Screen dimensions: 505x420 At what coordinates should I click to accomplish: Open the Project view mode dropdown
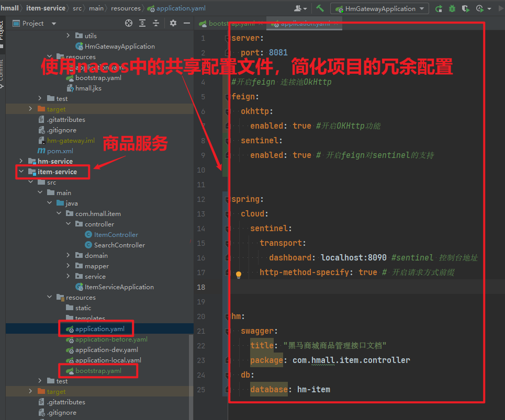(x=54, y=24)
